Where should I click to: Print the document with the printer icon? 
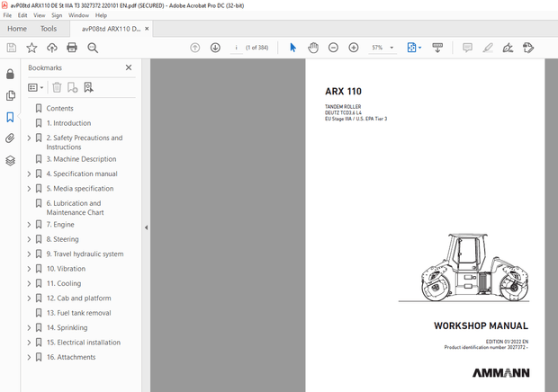(x=72, y=48)
